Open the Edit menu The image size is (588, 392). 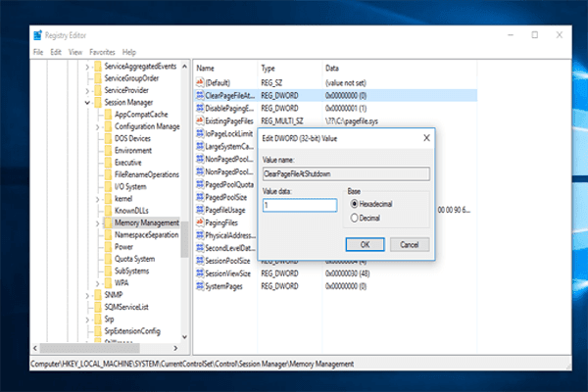tap(56, 52)
